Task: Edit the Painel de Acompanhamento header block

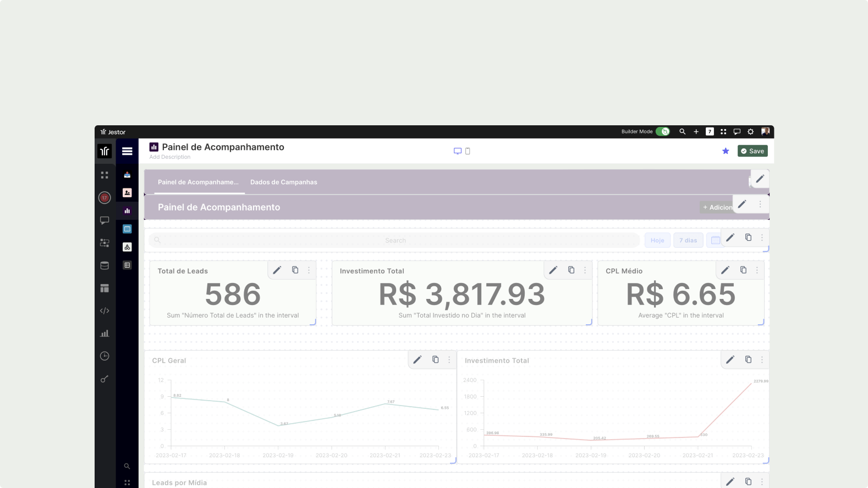Action: click(742, 204)
